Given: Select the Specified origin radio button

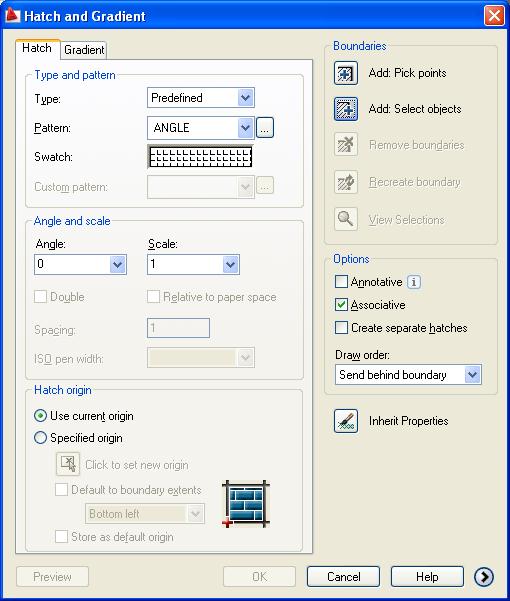Looking at the screenshot, I should 40,438.
